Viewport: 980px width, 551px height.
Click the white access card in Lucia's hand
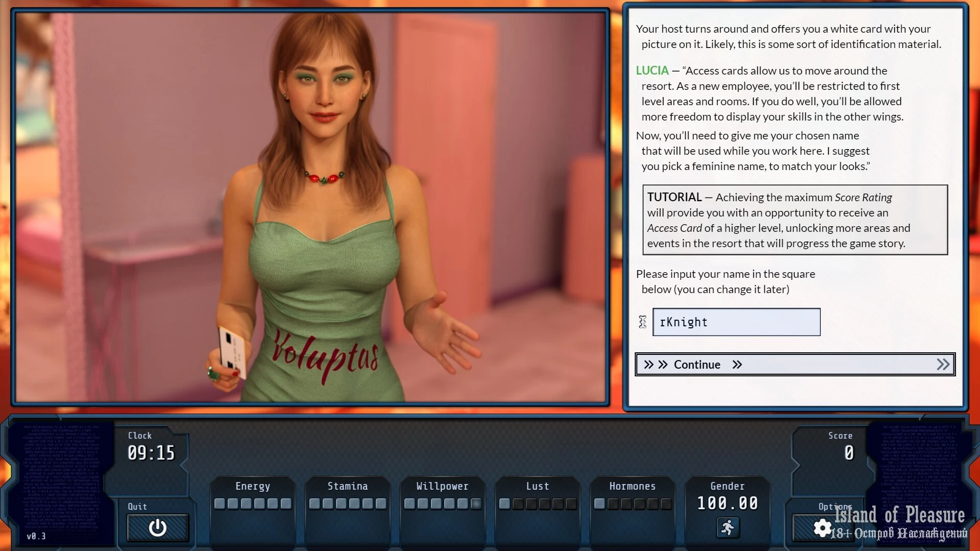click(232, 351)
